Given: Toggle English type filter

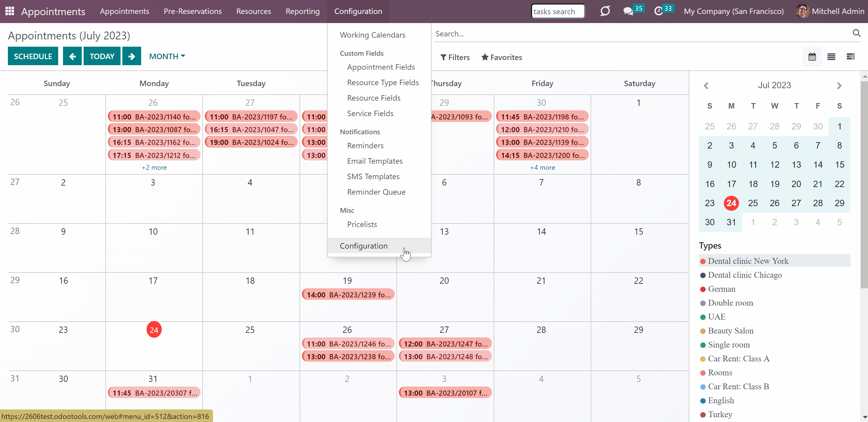Looking at the screenshot, I should (774, 400).
